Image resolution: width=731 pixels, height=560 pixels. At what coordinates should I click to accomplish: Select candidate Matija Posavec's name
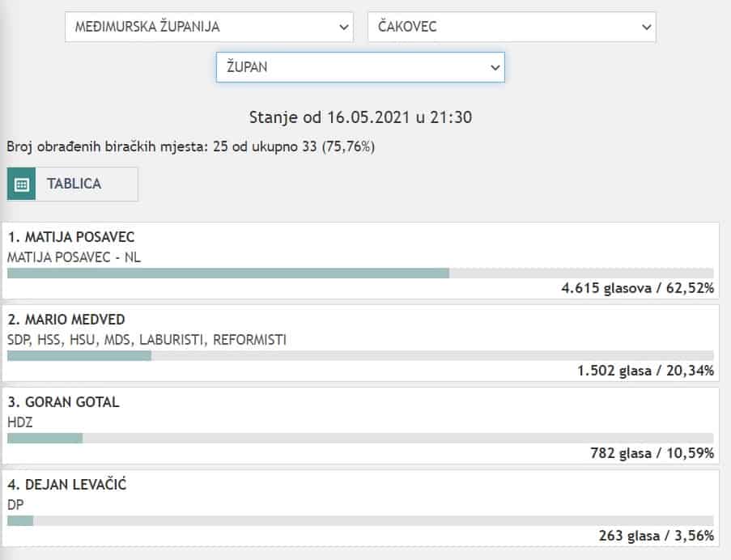[x=71, y=237]
